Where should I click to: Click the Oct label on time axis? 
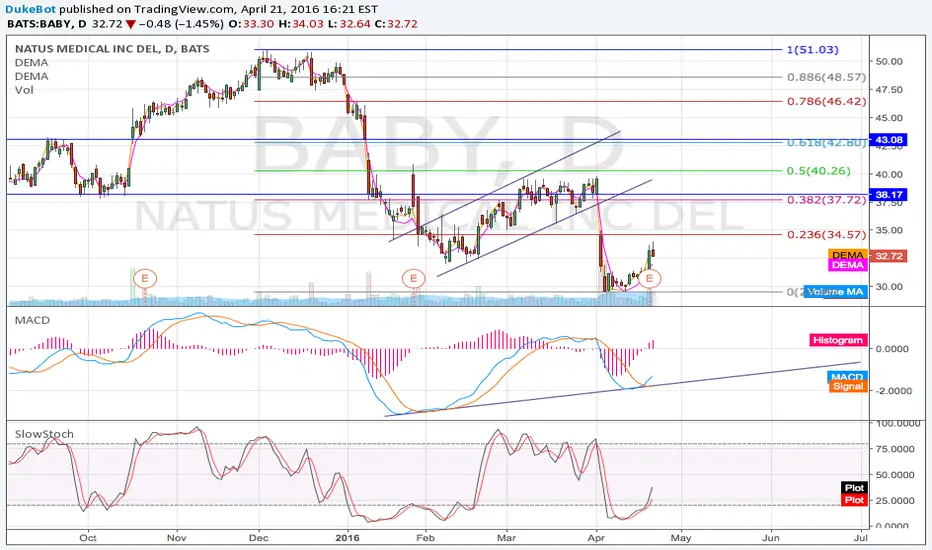(x=88, y=538)
